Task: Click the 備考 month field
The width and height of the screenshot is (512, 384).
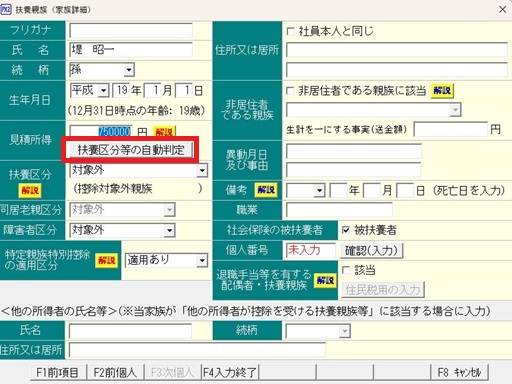Action: tap(372, 190)
